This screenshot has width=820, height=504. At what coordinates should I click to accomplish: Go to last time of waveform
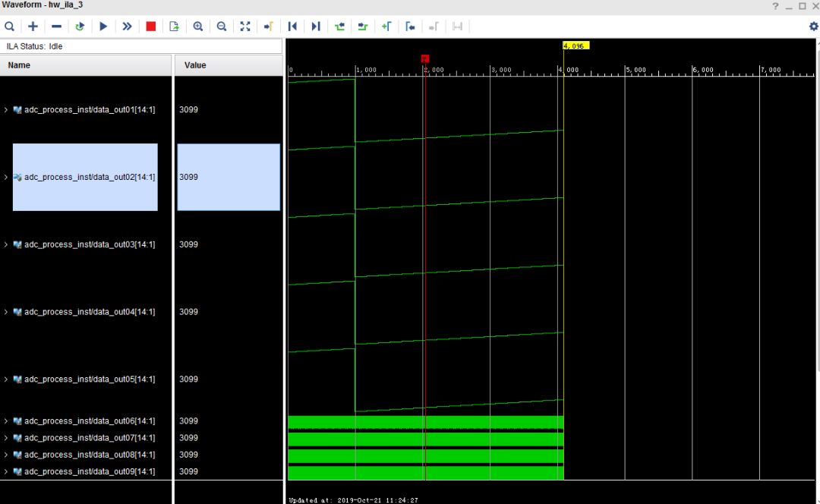315,26
